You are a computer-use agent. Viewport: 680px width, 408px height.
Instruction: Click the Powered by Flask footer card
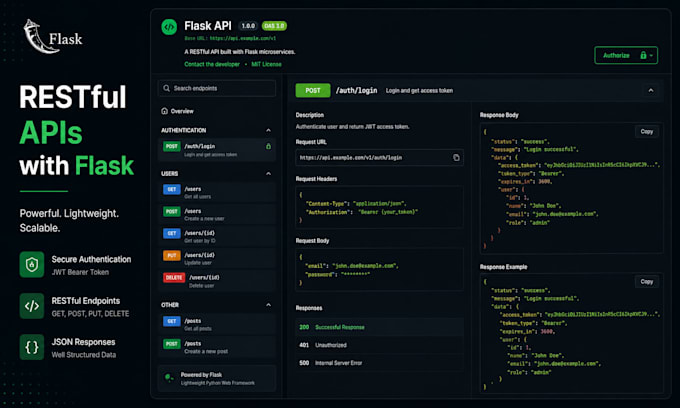(x=217, y=379)
